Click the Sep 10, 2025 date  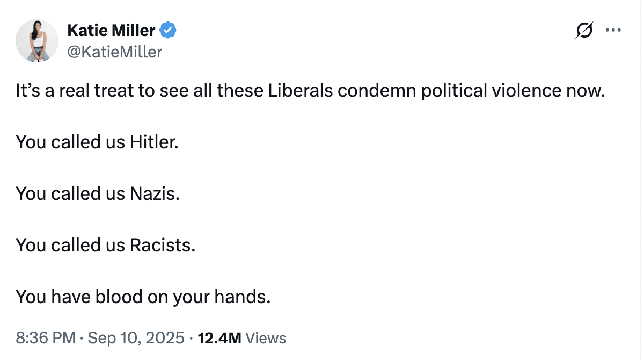click(x=136, y=338)
